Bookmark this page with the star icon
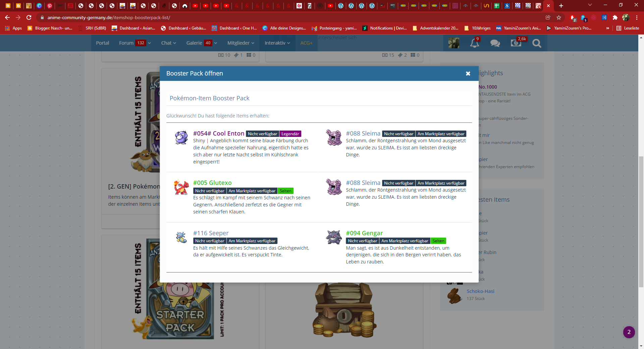The image size is (644, 349). point(559,17)
